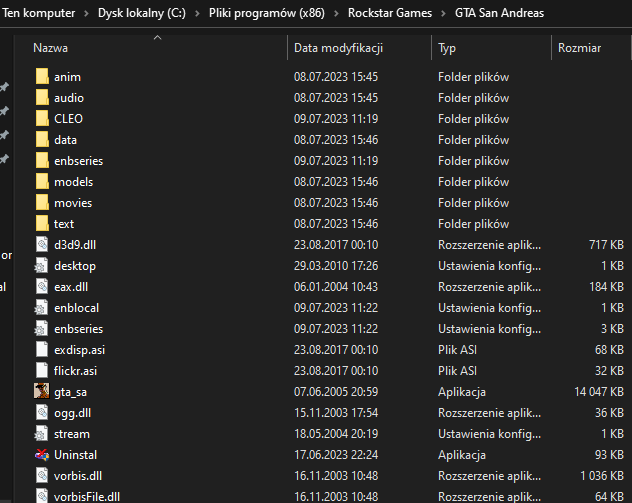
Task: Click the enbseries folder icon
Action: click(x=42, y=160)
